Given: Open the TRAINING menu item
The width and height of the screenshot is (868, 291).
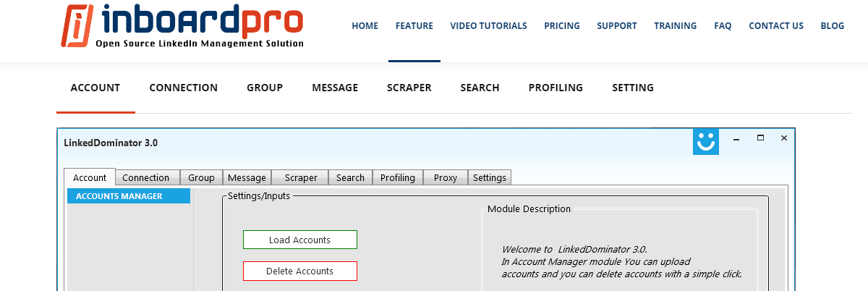Looking at the screenshot, I should (676, 26).
